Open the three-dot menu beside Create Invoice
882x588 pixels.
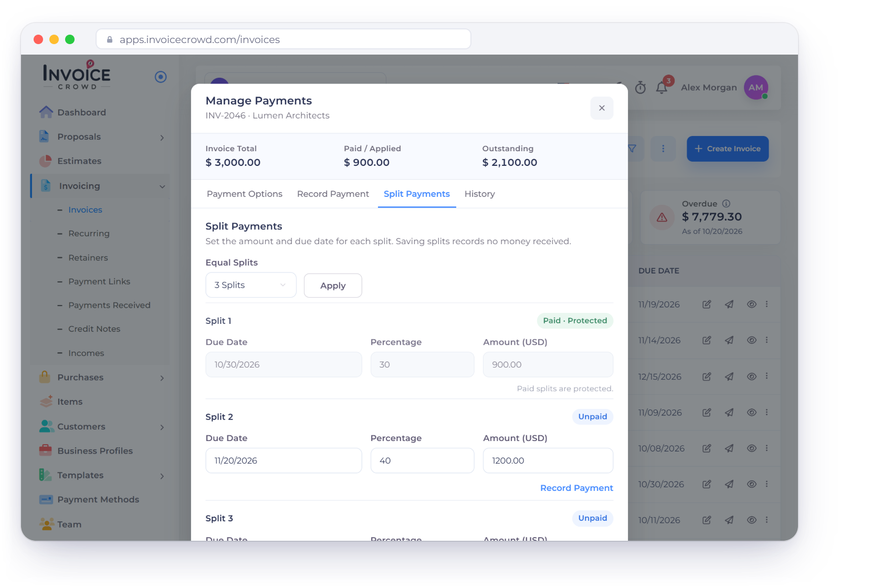point(663,149)
